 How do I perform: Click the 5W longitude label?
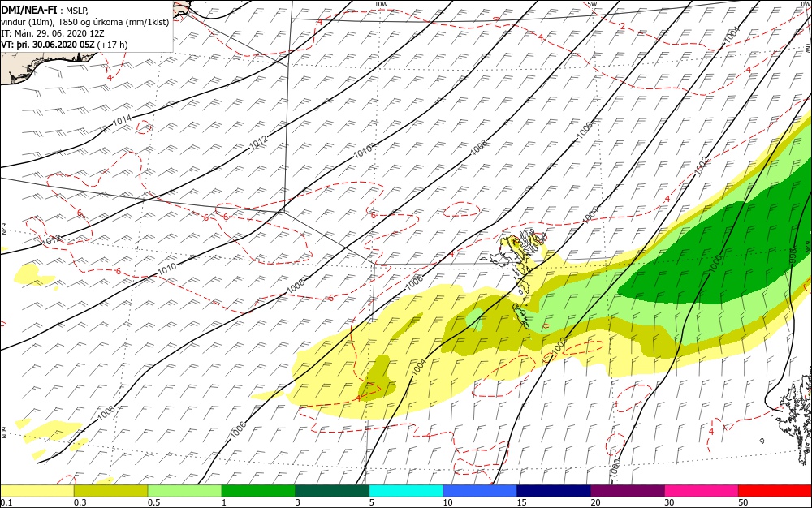point(592,4)
